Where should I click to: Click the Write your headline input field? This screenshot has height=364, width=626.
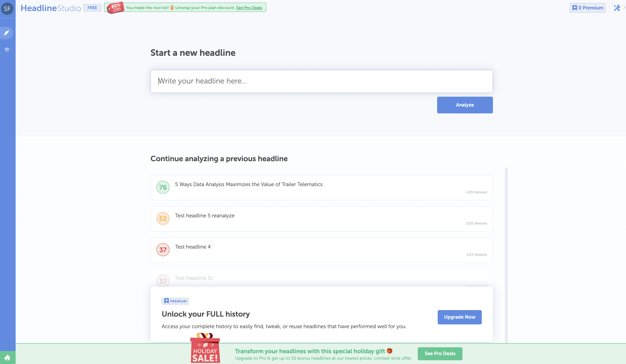pos(321,81)
